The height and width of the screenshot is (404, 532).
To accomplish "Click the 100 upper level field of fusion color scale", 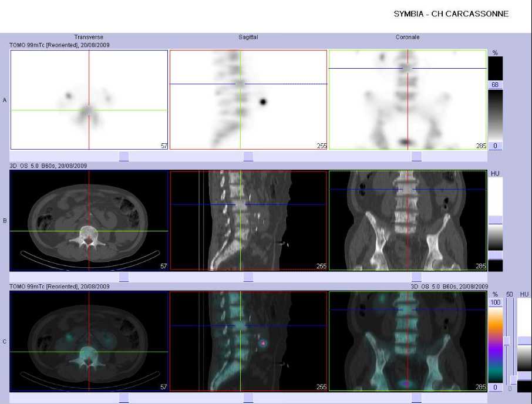I will coord(495,302).
